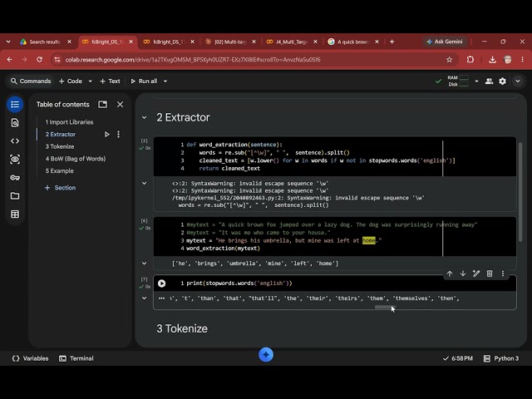Run the print stopwords cell
Viewport: 532px width, 399px height.
click(x=162, y=283)
